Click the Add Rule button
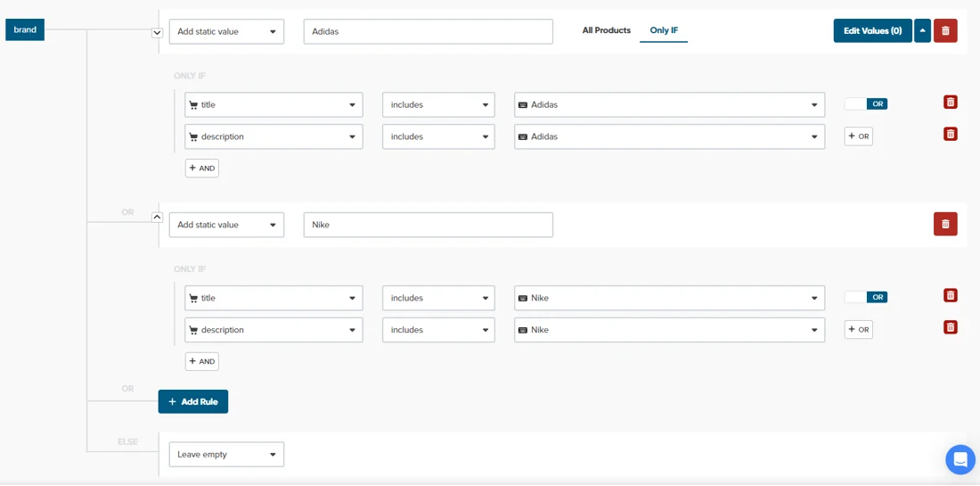This screenshot has height=486, width=980. (193, 402)
